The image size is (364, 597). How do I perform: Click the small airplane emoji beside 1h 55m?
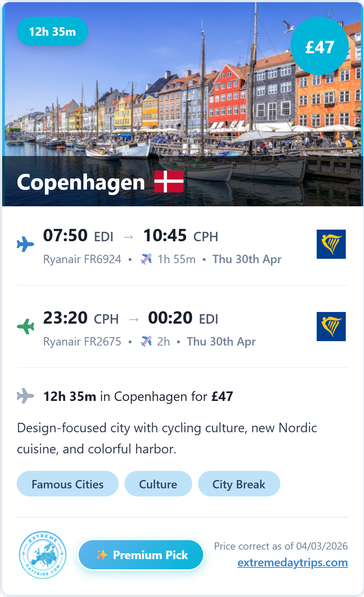coord(146,259)
